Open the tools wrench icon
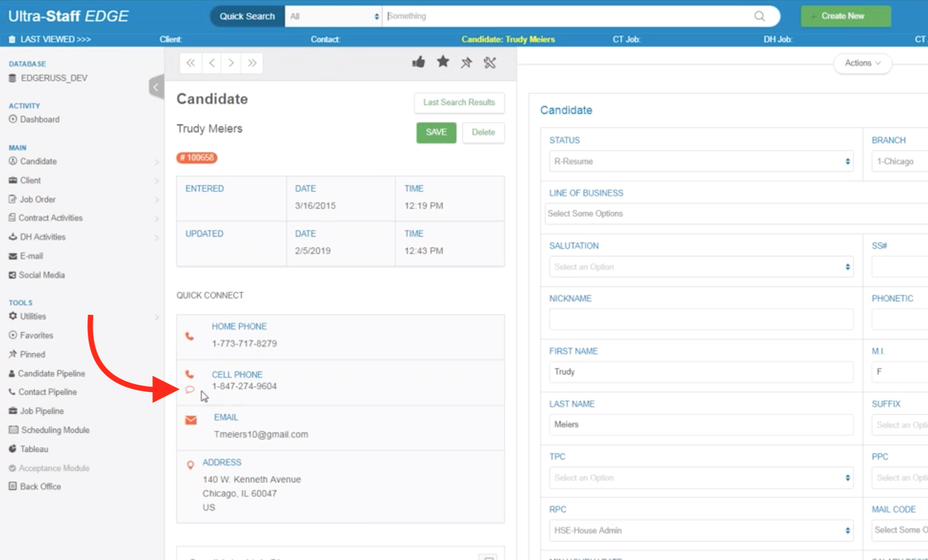Viewport: 928px width, 560px height. tap(490, 63)
